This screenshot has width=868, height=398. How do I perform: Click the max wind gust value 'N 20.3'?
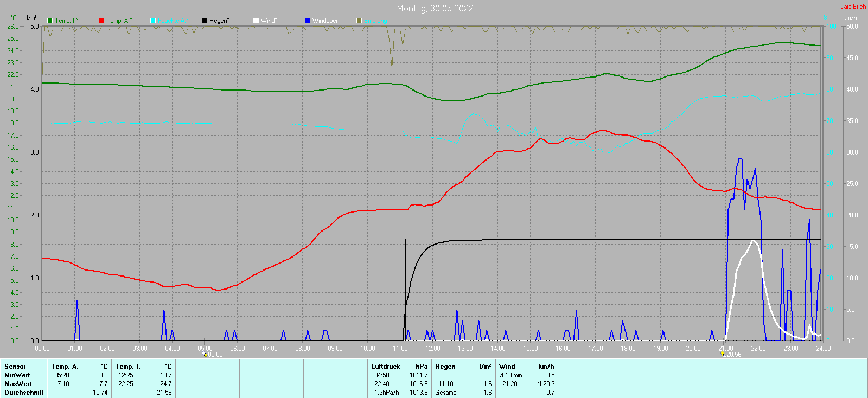(x=546, y=384)
